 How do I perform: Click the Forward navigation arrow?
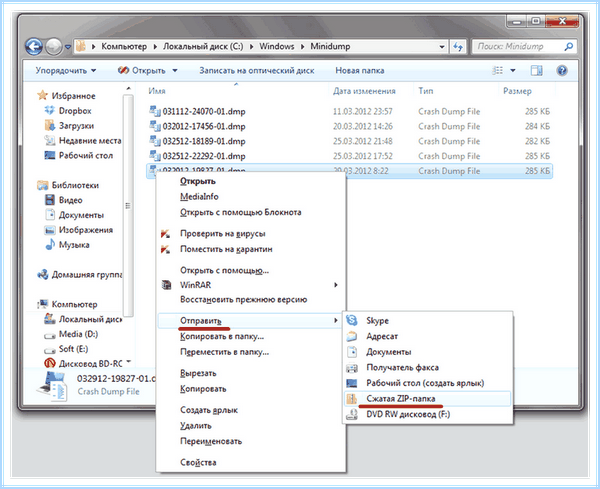tap(53, 47)
